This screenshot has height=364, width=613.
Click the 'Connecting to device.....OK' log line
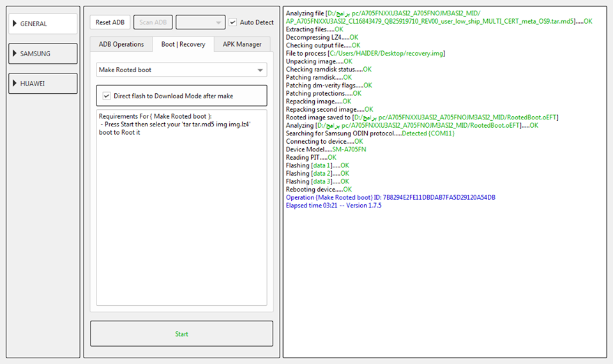[x=324, y=142]
